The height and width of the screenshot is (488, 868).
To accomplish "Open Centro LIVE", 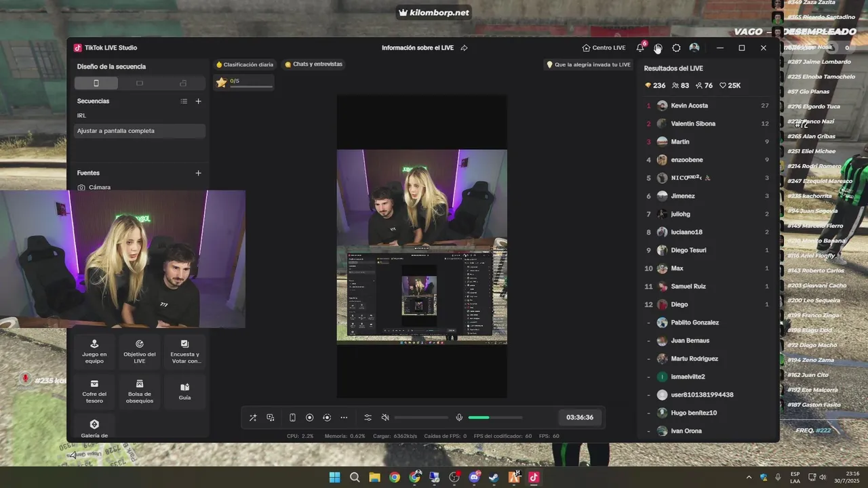I will click(x=604, y=48).
